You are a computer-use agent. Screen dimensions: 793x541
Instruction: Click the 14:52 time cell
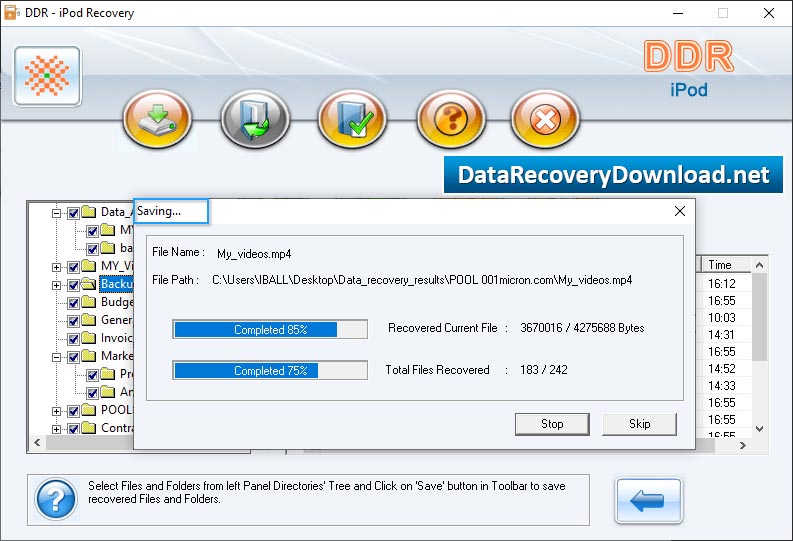tap(722, 369)
